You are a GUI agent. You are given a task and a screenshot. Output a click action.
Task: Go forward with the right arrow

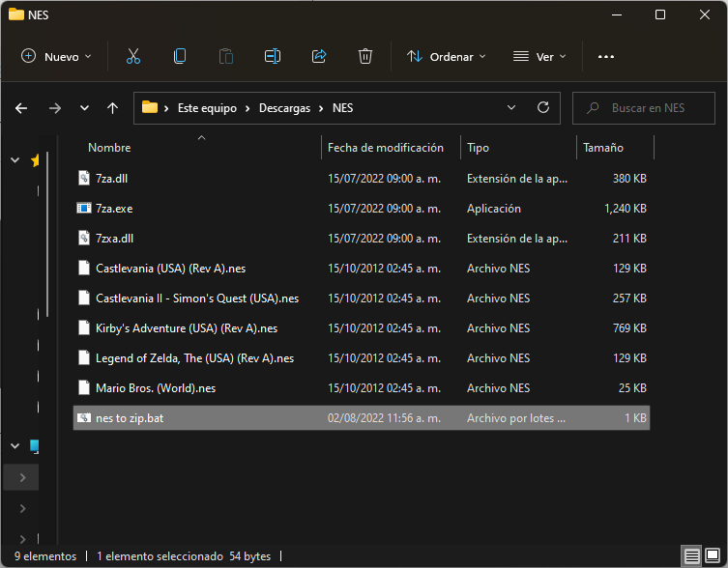(55, 108)
